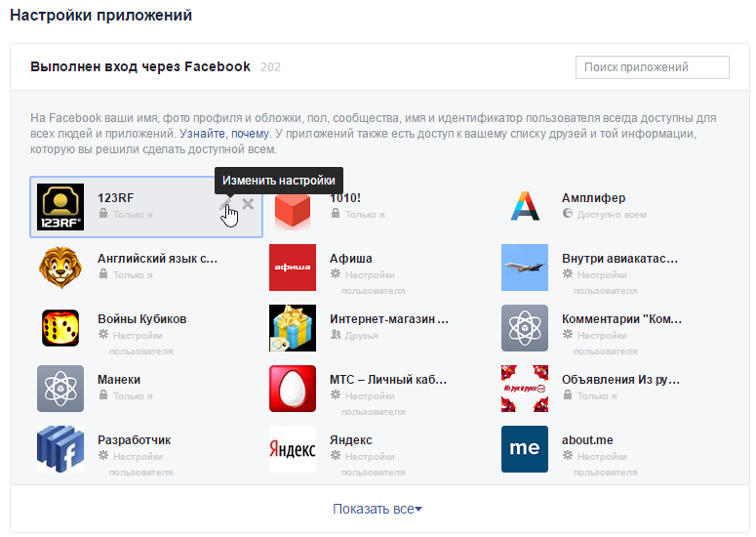
Task: Select the Интернет-магазин … app title
Action: click(389, 319)
